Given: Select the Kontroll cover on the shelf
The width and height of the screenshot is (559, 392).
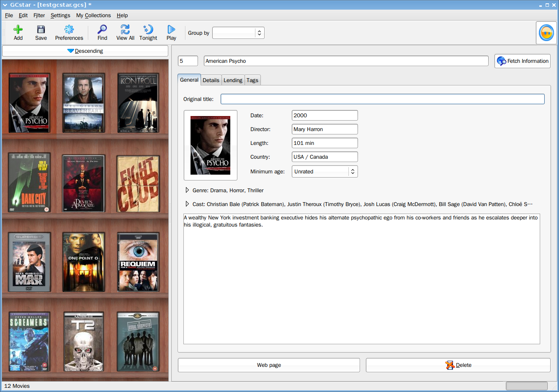Looking at the screenshot, I should (x=138, y=103).
